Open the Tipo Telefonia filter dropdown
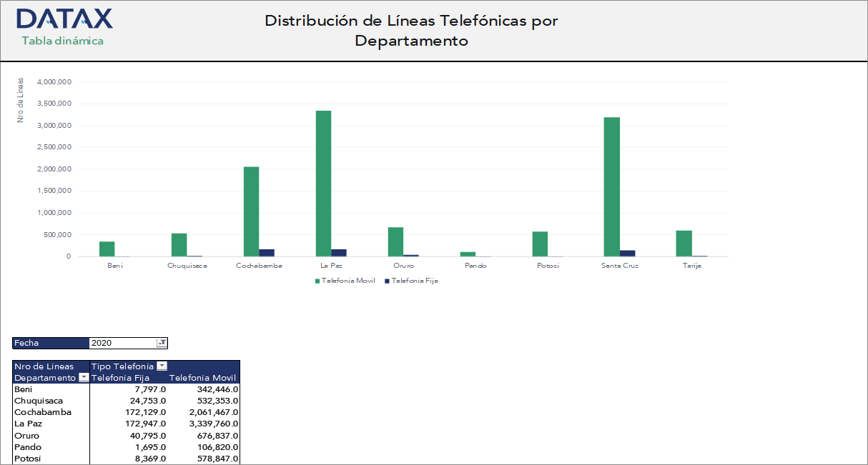Screen dimensions: 868x465 [163, 366]
